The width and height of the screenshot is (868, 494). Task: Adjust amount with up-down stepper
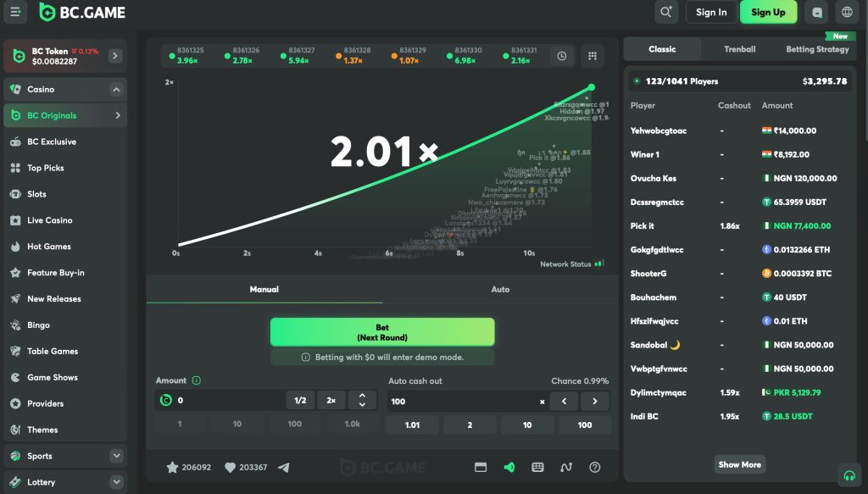pos(362,400)
